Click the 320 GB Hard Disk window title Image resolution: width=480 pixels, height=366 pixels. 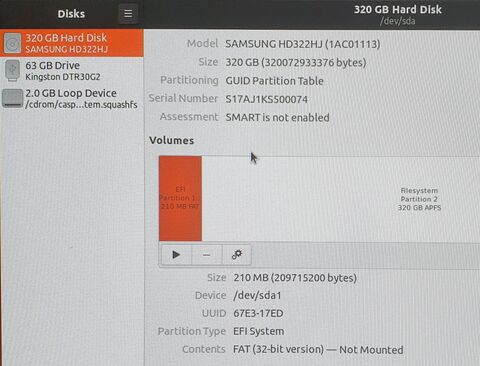(x=398, y=10)
